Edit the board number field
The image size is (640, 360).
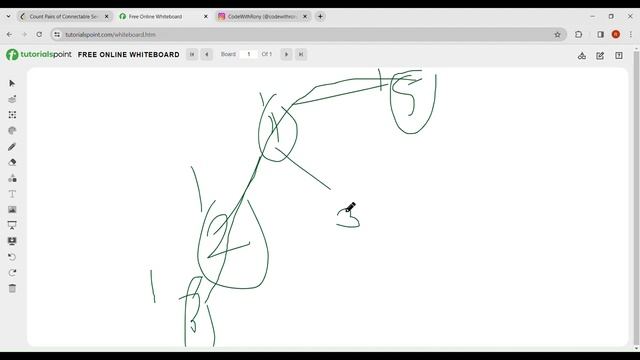point(249,54)
